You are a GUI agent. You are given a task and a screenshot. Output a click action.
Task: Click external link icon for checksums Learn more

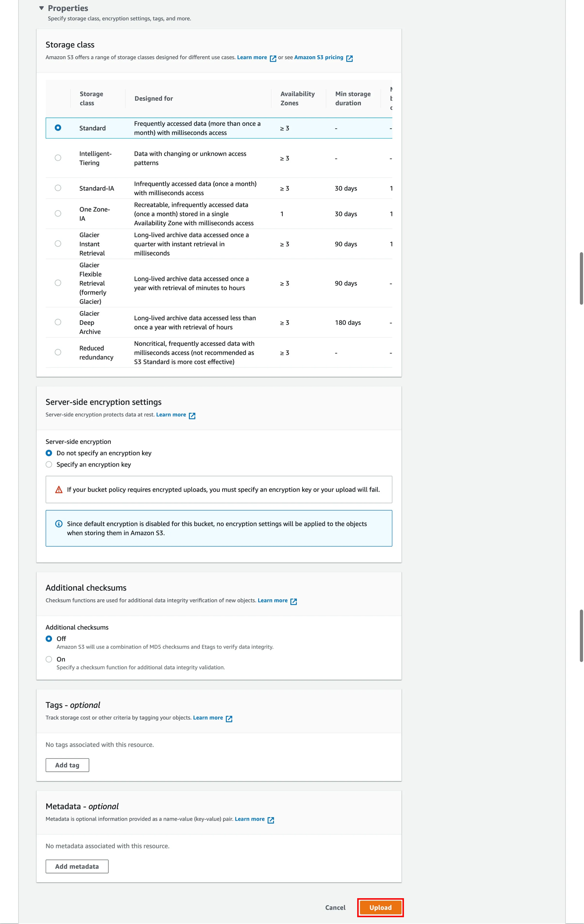(x=293, y=601)
